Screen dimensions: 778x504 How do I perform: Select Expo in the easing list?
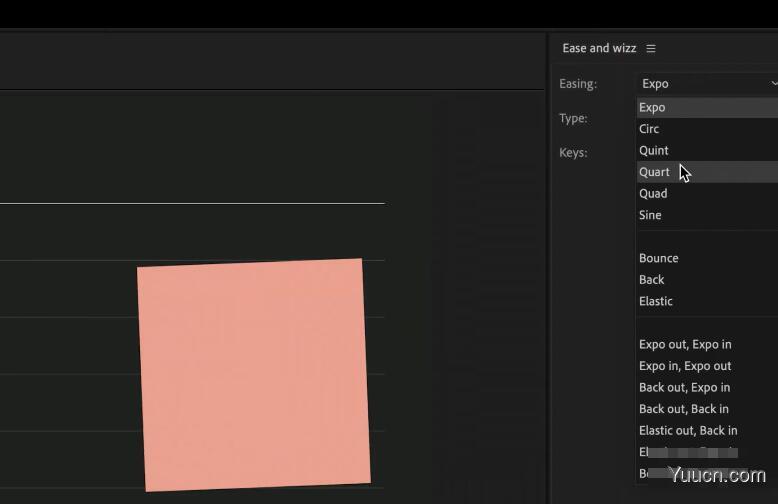707,107
